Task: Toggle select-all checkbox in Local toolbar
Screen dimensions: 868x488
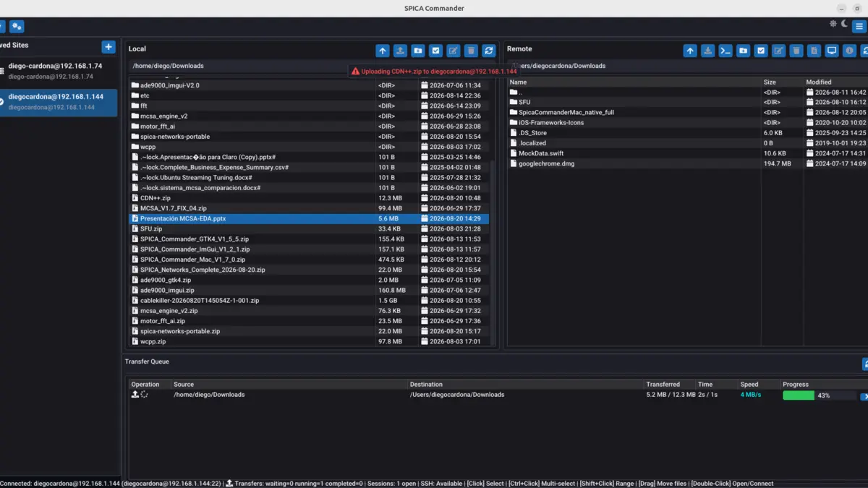Action: [435, 51]
